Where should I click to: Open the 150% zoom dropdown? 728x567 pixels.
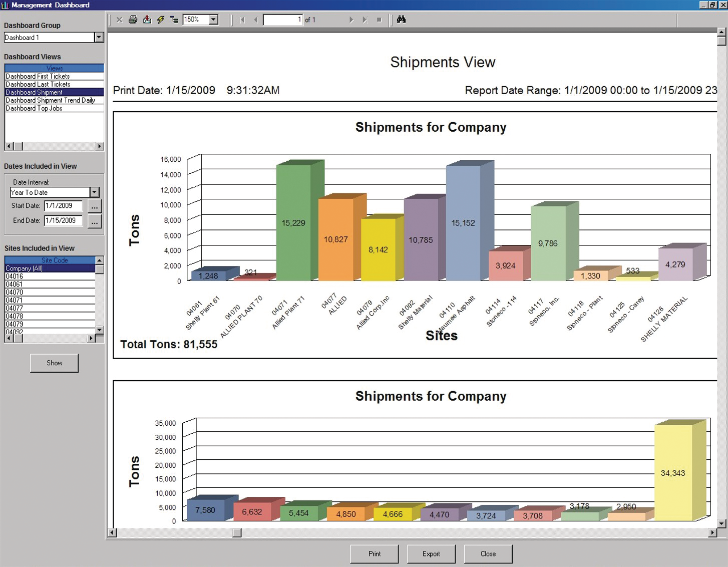click(214, 20)
